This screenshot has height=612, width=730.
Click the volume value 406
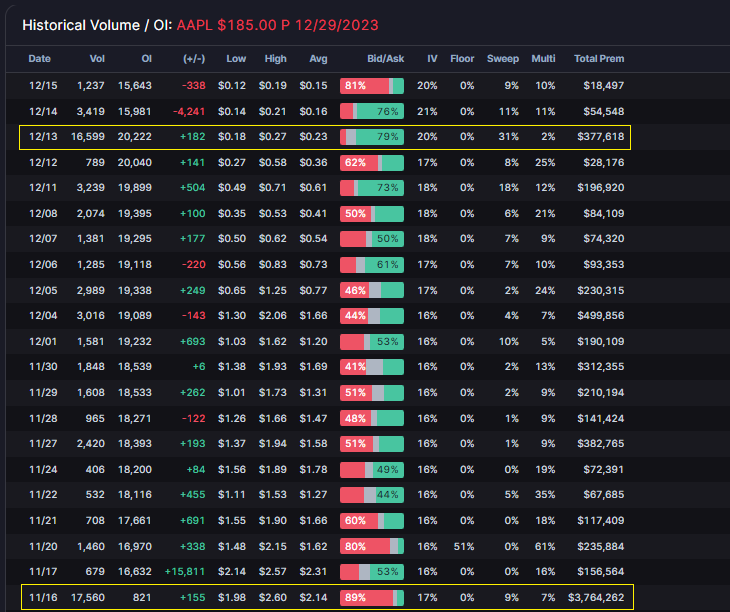click(x=95, y=469)
